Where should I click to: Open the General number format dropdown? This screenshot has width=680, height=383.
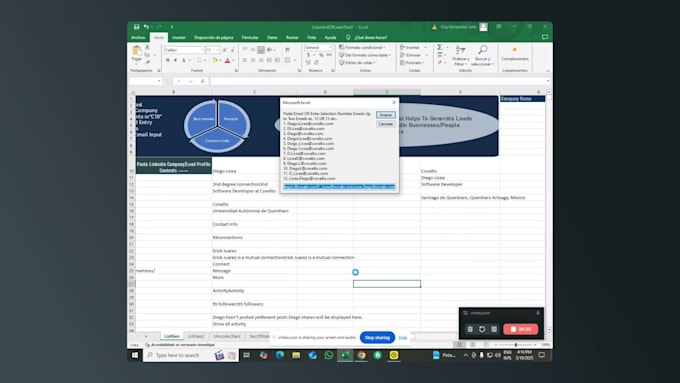pyautogui.click(x=330, y=47)
